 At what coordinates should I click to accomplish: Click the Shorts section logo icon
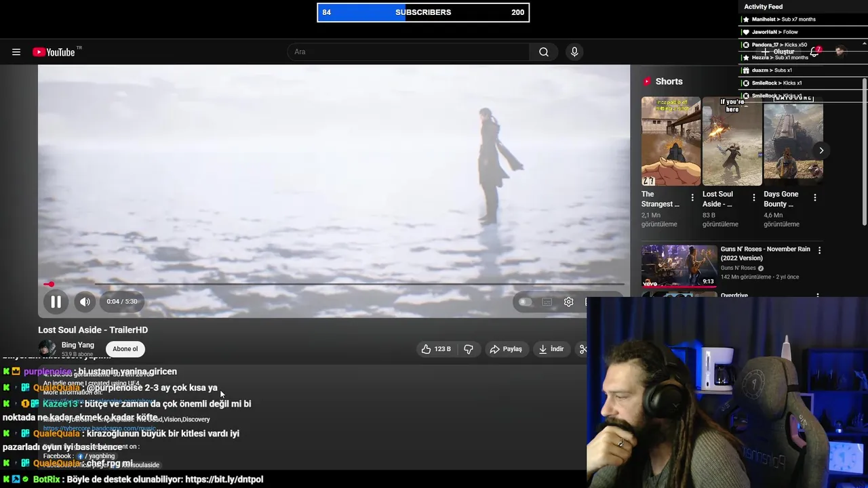click(x=647, y=81)
